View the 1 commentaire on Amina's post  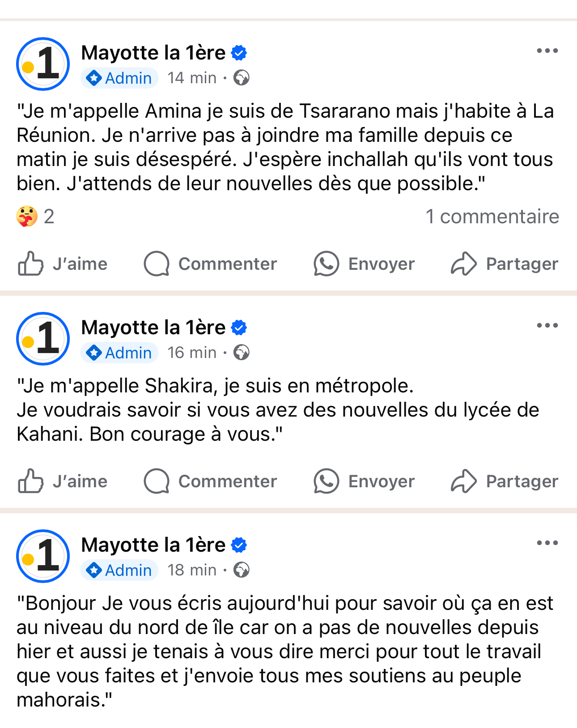[492, 217]
